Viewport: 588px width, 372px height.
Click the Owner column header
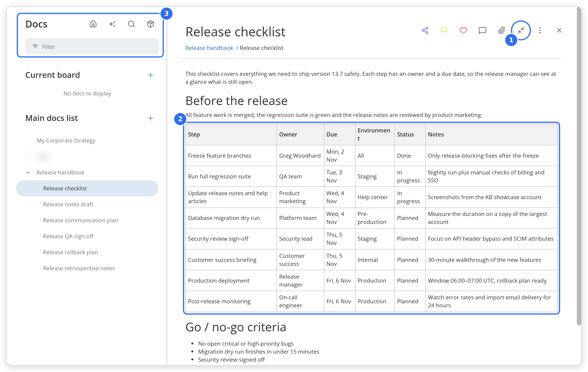click(300, 134)
